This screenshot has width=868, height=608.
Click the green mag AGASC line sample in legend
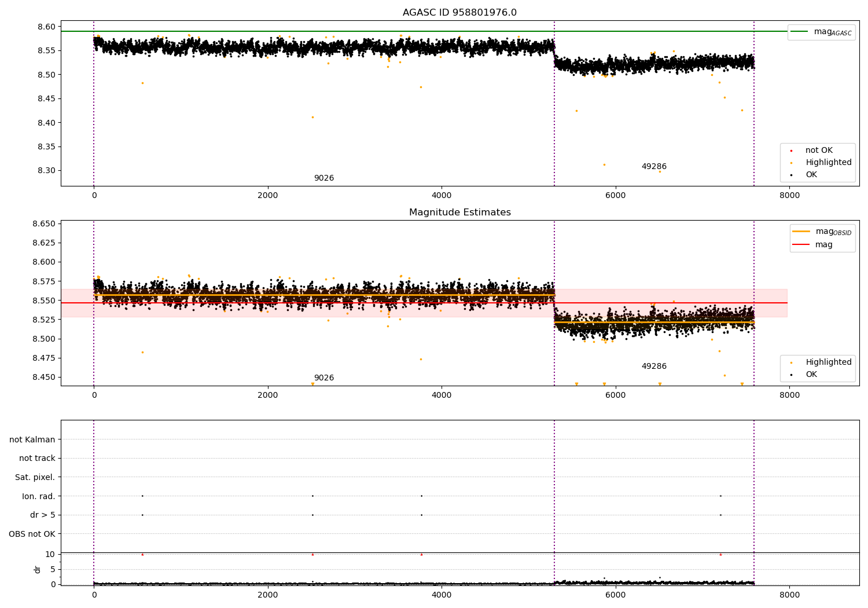point(800,31)
